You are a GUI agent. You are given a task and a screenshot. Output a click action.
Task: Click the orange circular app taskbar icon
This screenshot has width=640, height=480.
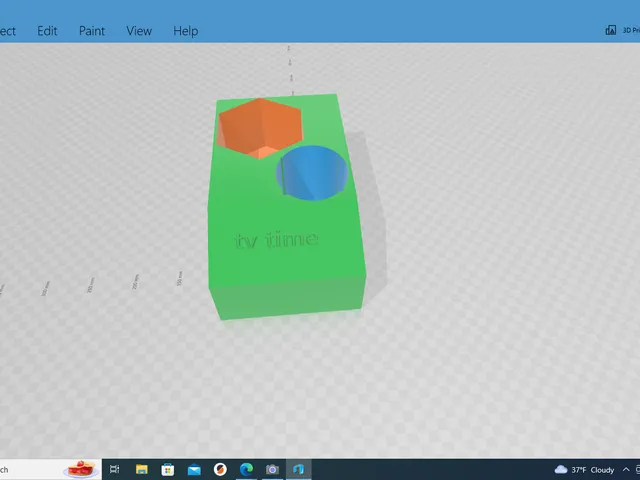(220, 469)
